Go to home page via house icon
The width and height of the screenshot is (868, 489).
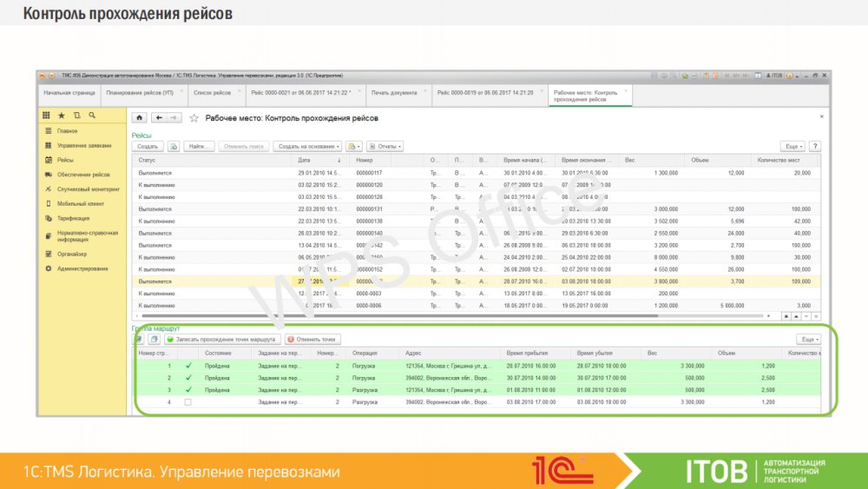(x=140, y=117)
